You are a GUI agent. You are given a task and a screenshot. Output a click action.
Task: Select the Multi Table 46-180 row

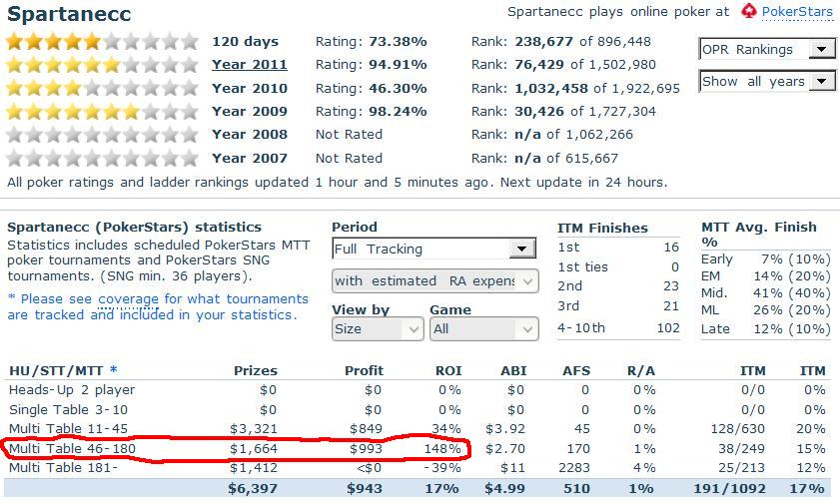coord(72,449)
